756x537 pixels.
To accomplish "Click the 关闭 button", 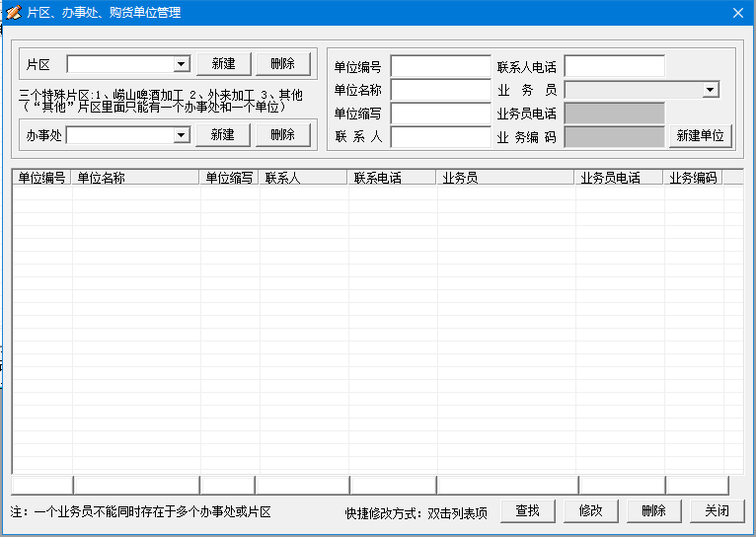I will pos(718,510).
